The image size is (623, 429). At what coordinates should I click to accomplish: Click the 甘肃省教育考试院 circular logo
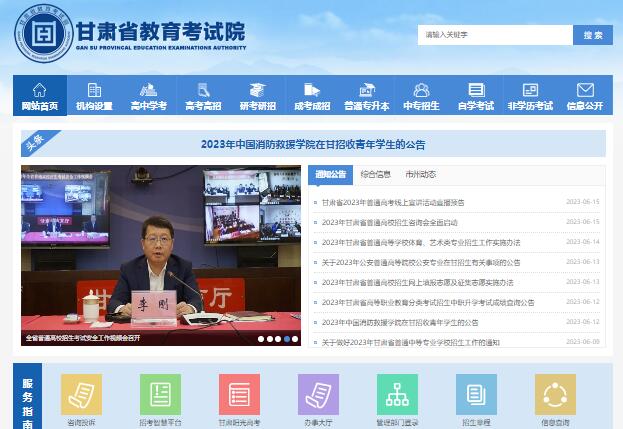point(44,33)
